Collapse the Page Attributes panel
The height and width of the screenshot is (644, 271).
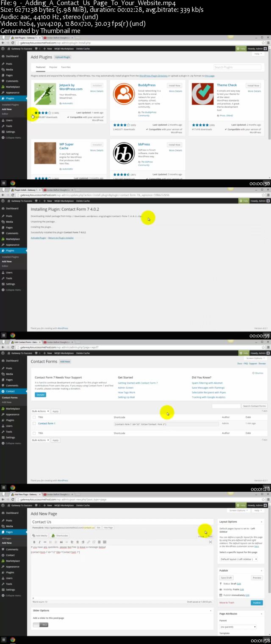261,614
